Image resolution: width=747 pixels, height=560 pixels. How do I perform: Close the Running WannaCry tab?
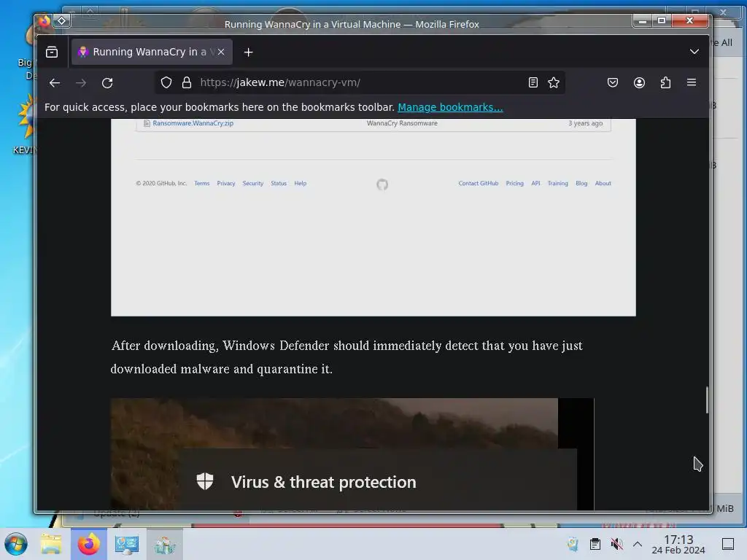(x=221, y=52)
